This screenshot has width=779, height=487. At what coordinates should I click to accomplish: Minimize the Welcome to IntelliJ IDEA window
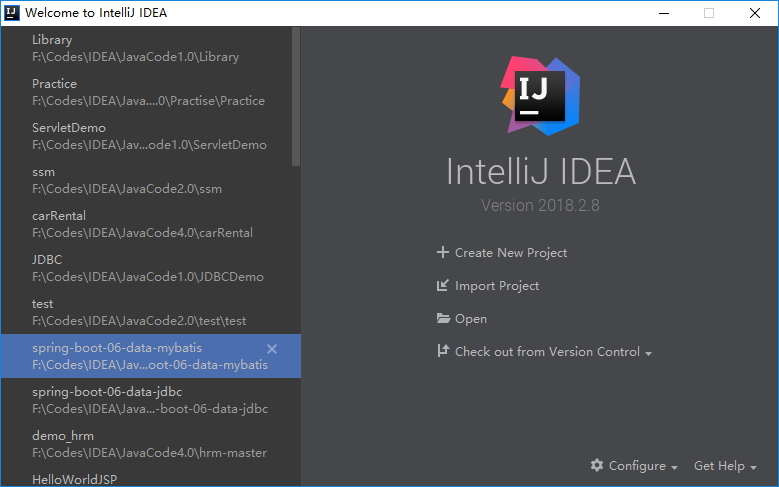point(664,13)
